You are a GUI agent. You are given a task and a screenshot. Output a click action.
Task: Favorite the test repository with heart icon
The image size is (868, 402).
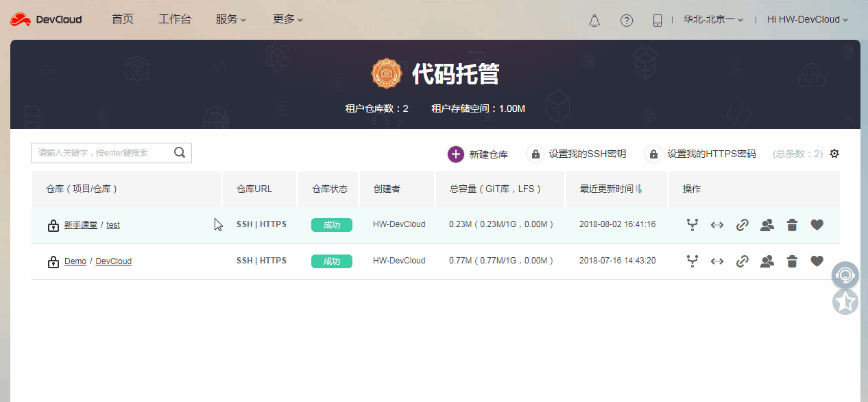(x=817, y=224)
